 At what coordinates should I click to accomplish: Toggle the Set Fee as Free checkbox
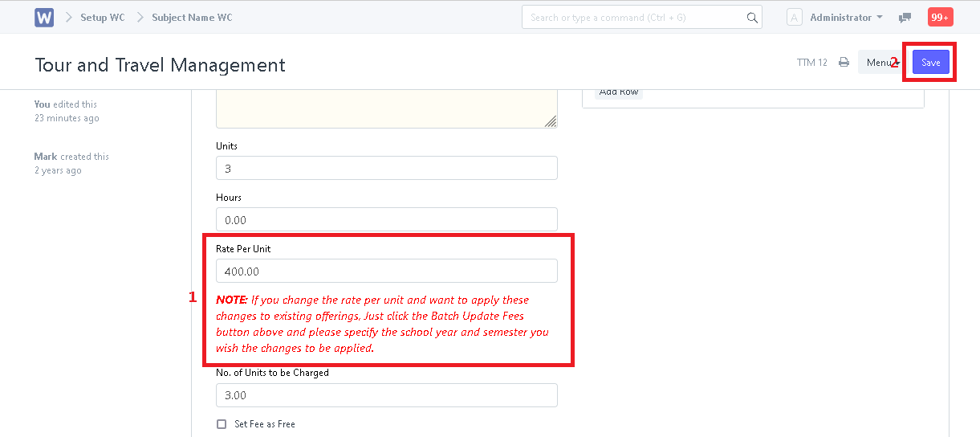(x=222, y=424)
